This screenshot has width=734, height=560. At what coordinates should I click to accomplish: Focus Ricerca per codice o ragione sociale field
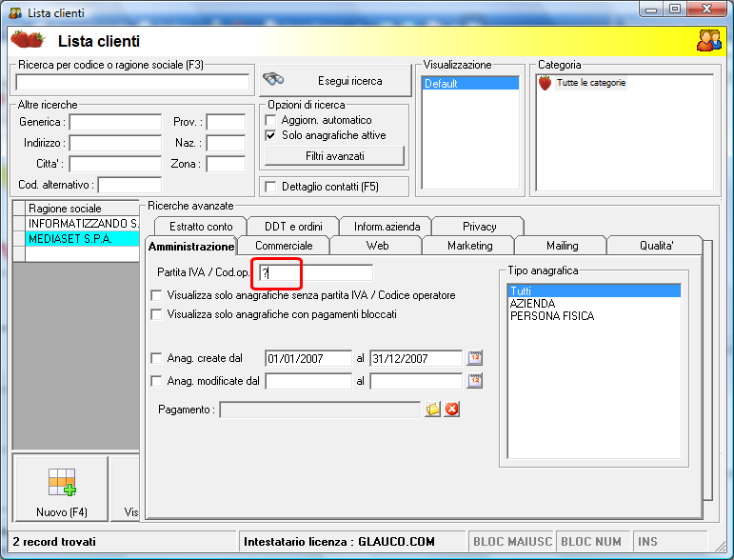pos(132,82)
